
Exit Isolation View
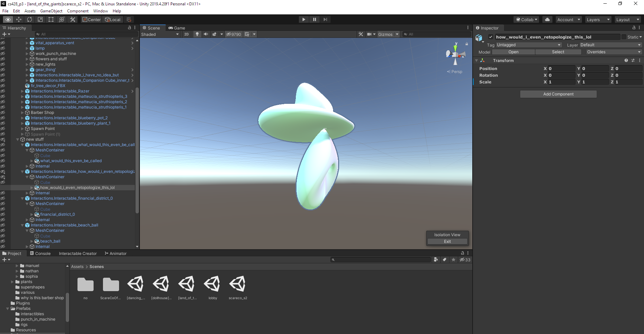coord(447,241)
